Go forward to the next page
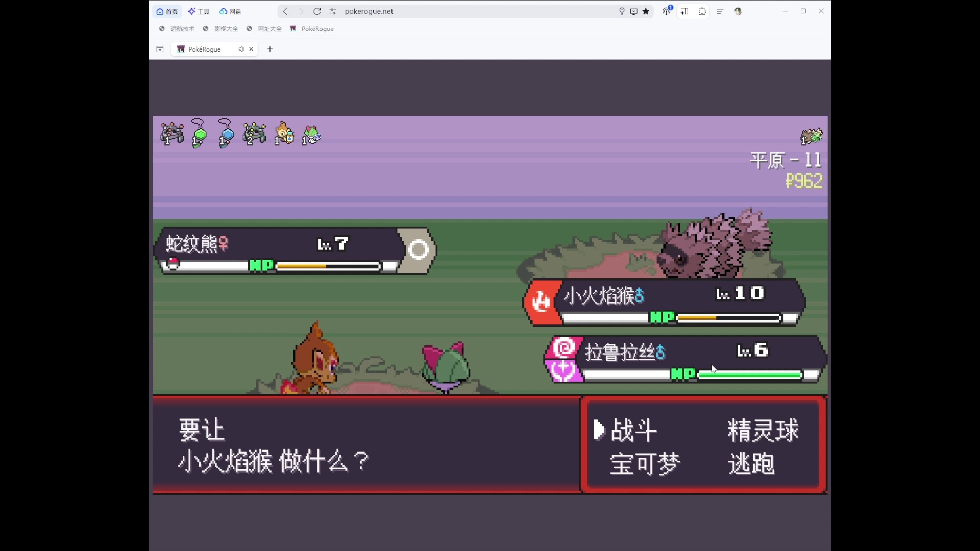Image resolution: width=980 pixels, height=551 pixels. (301, 11)
